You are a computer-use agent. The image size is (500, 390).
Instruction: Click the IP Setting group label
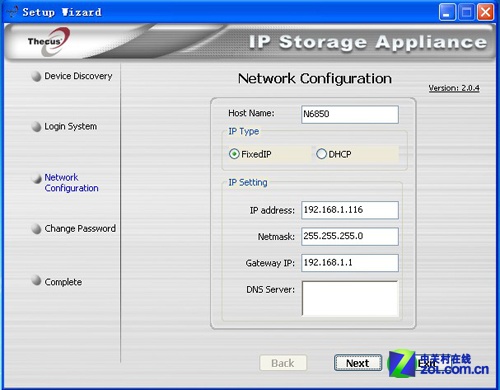(x=248, y=182)
